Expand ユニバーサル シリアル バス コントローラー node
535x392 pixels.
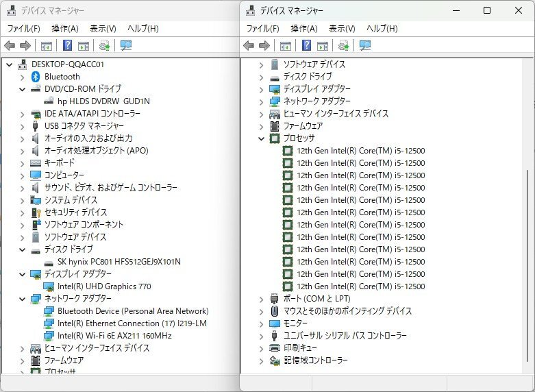pos(262,336)
